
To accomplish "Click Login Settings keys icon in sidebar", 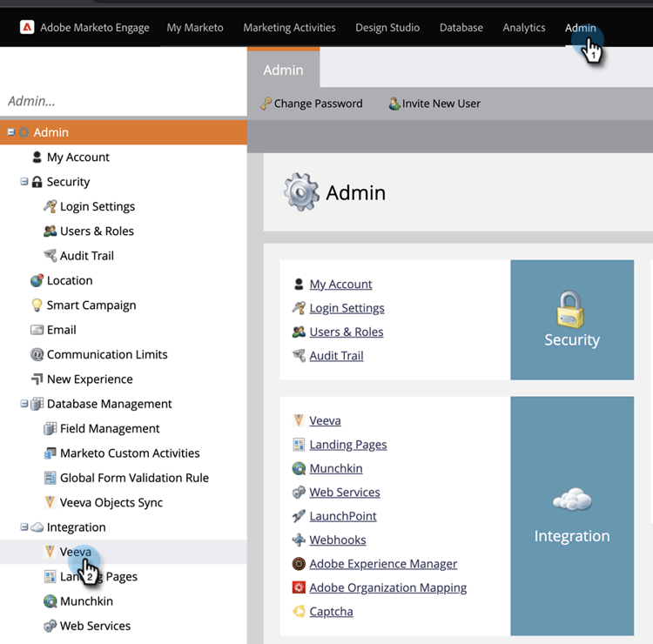I will click(x=50, y=206).
